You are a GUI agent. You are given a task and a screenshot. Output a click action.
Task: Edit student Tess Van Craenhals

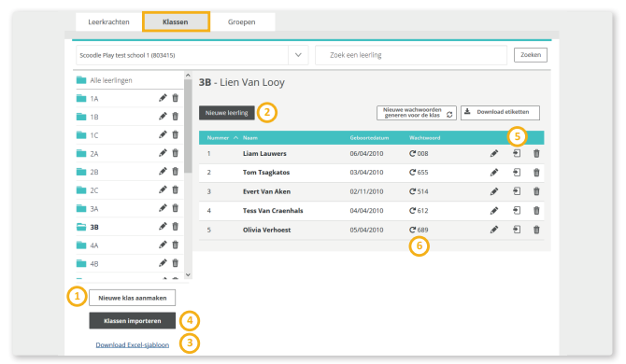pos(494,211)
